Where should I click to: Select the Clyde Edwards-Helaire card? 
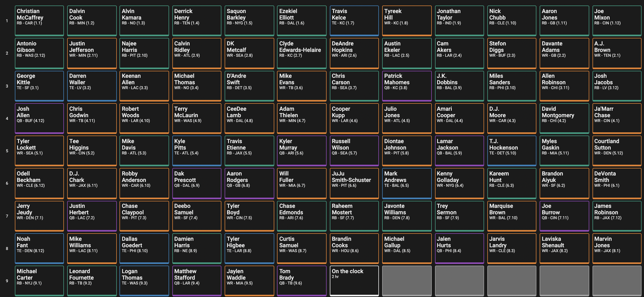pos(302,53)
